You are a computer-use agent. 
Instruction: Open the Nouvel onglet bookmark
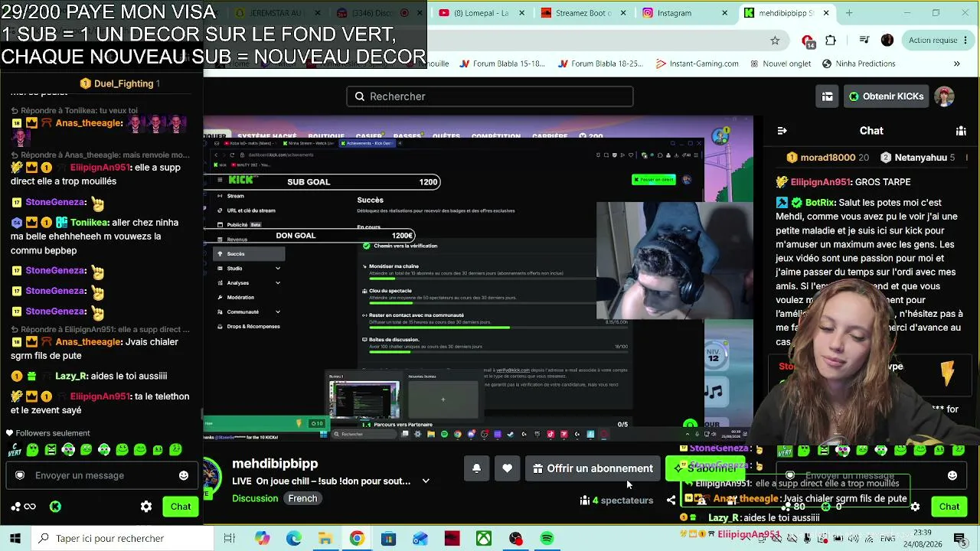click(x=780, y=64)
